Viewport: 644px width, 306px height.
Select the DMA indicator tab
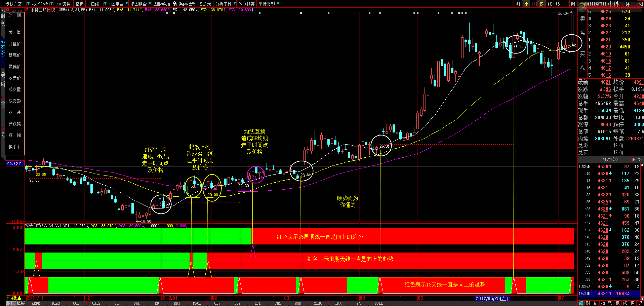[x=338, y=303]
